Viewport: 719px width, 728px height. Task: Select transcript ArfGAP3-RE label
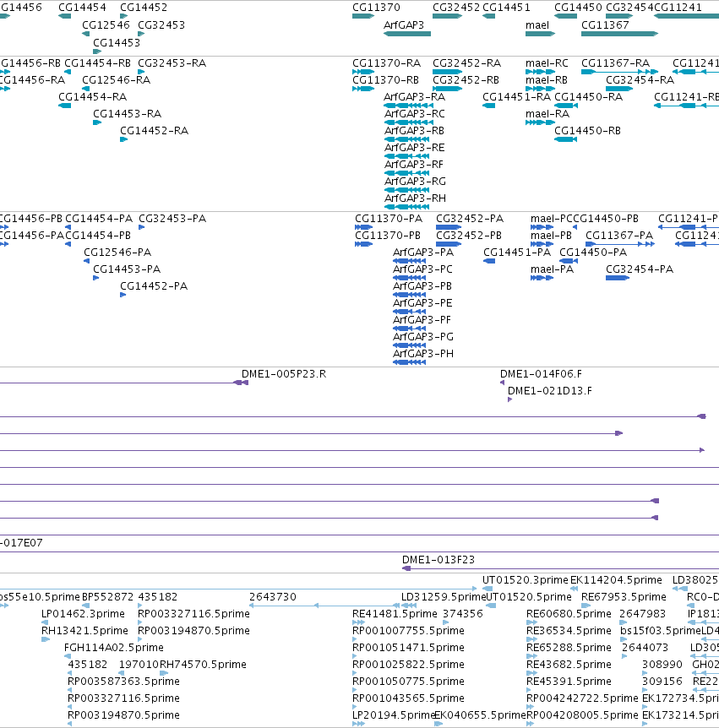coord(414,148)
